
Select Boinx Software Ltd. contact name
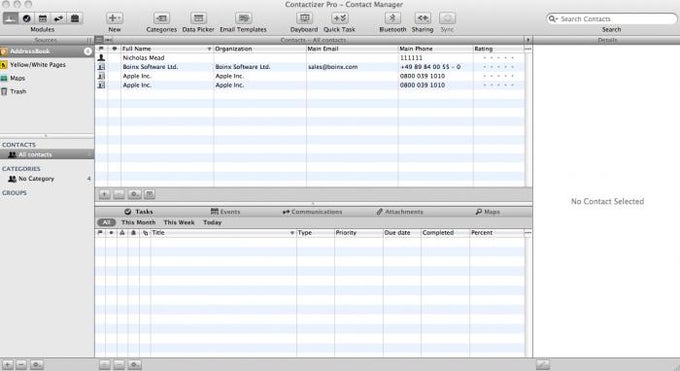150,67
